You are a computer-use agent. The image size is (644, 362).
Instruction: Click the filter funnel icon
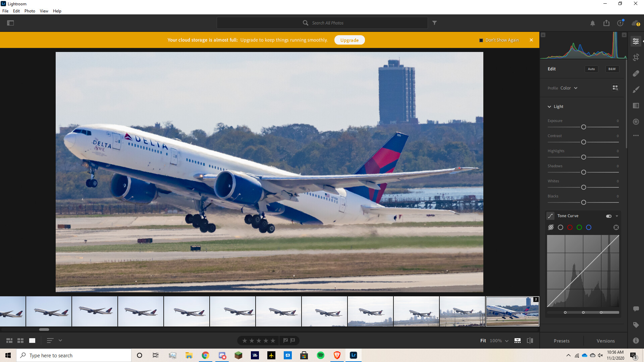[434, 23]
